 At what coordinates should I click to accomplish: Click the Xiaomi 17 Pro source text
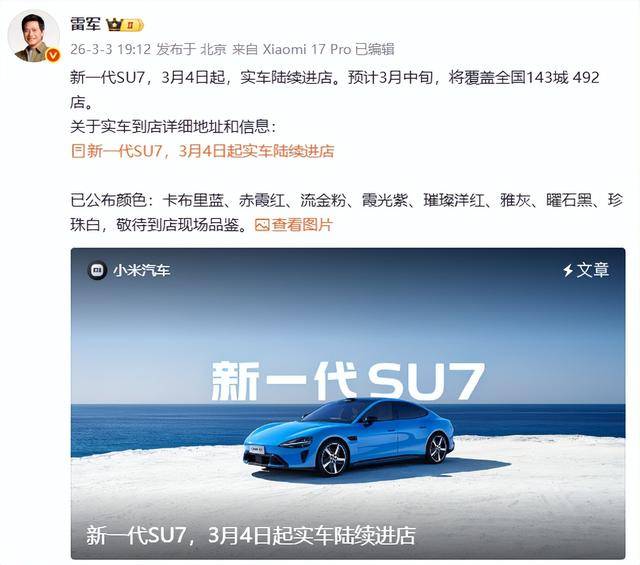coord(307,49)
